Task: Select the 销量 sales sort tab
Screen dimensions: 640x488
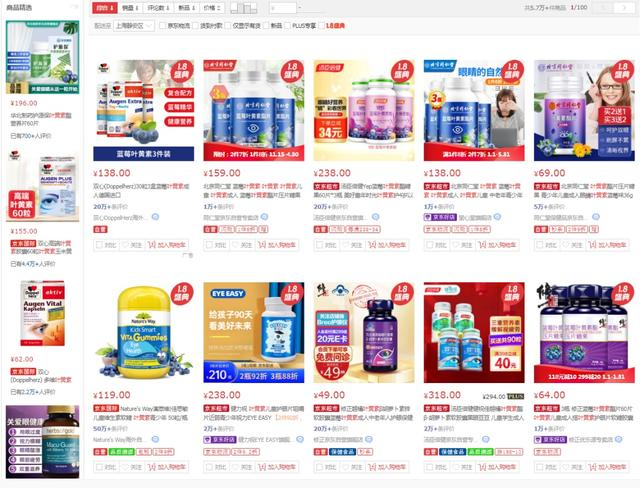Action: [131, 8]
